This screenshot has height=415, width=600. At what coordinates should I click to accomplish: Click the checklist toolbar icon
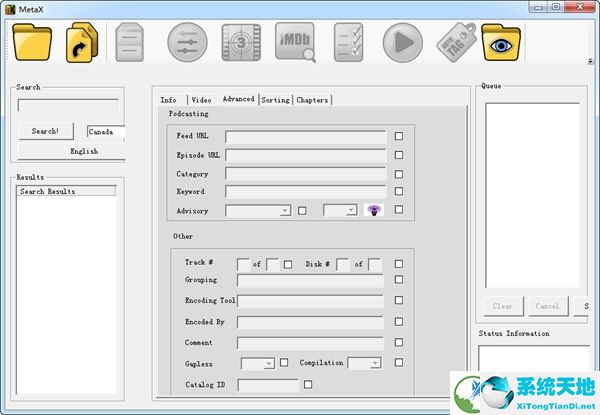(349, 43)
